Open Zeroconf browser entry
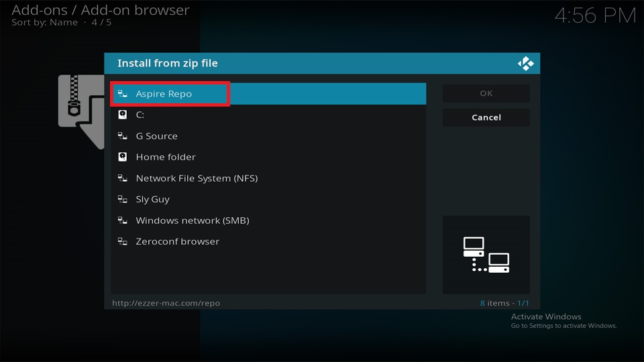Screen dimensions: 644x362 click(268, 241)
